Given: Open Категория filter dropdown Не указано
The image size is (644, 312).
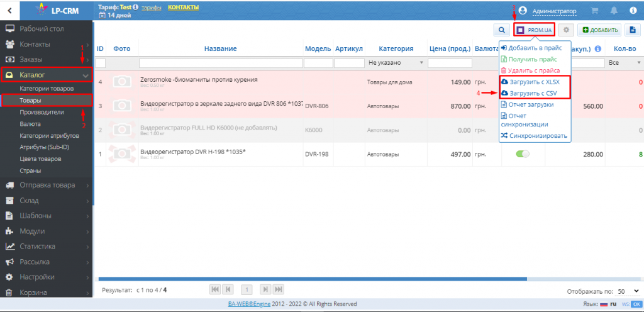Looking at the screenshot, I should pyautogui.click(x=396, y=63).
